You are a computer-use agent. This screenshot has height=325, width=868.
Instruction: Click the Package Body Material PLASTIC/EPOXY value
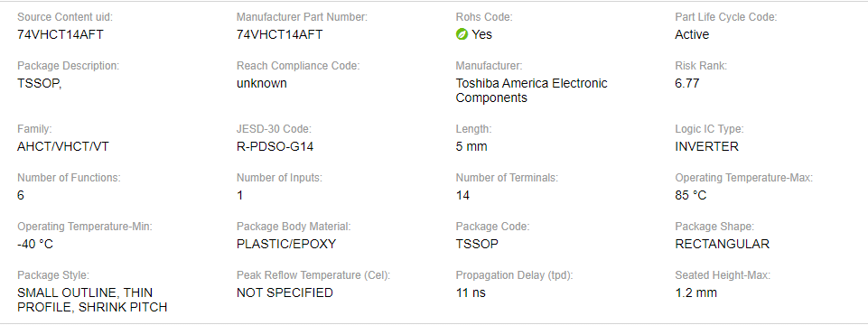click(286, 244)
